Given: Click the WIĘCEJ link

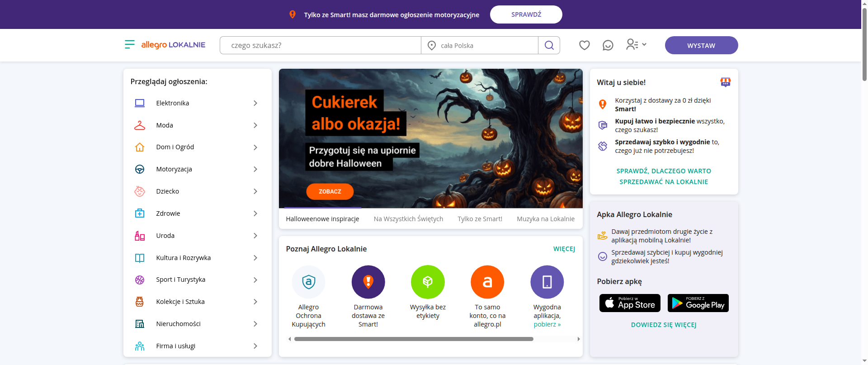Looking at the screenshot, I should coord(564,249).
